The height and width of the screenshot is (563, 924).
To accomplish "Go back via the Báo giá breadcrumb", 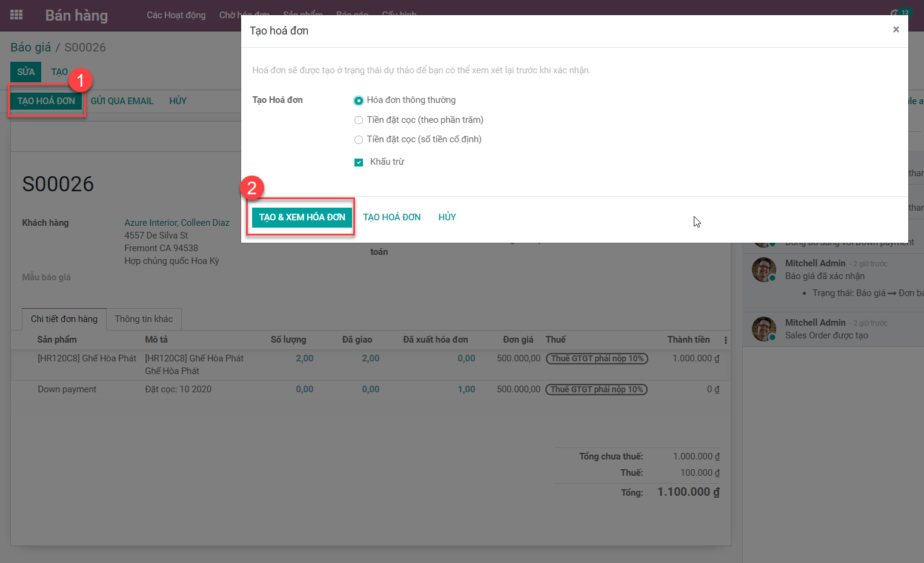I will coord(30,47).
